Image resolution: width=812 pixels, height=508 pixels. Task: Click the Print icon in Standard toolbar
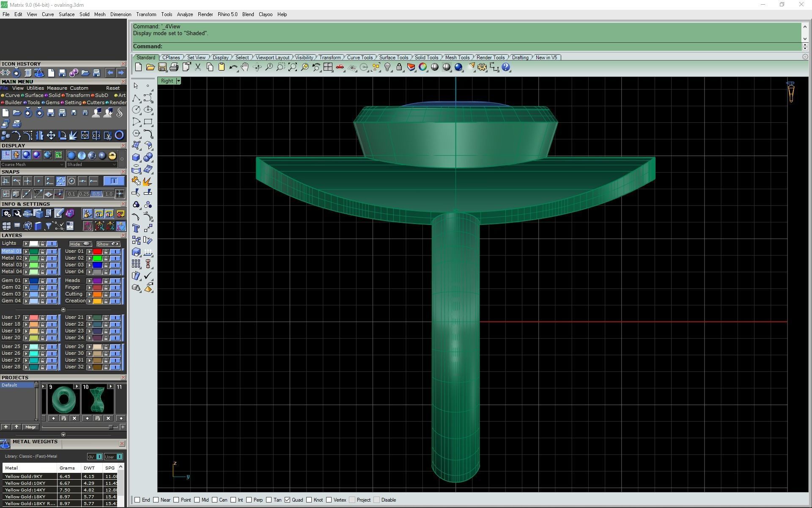point(174,67)
